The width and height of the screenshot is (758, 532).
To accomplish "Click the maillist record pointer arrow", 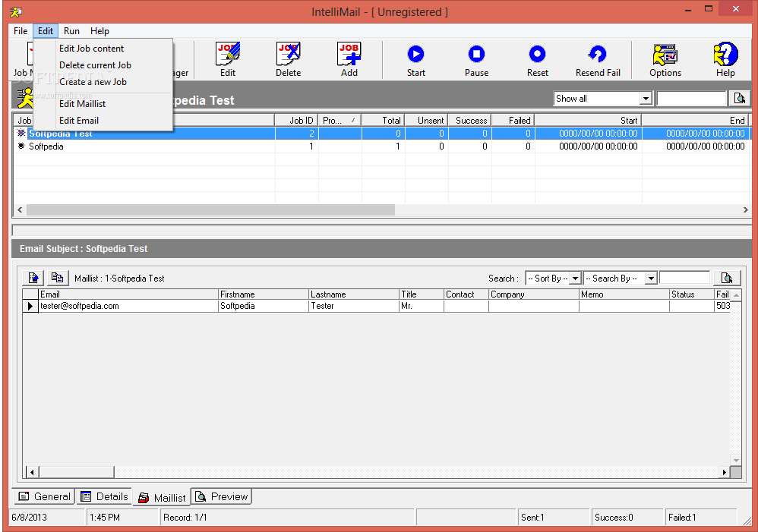I will click(x=30, y=306).
